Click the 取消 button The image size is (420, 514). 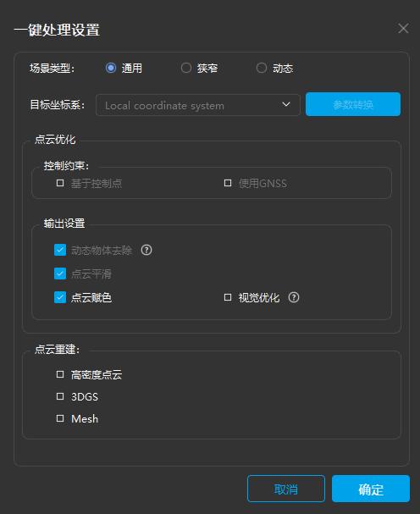[286, 489]
